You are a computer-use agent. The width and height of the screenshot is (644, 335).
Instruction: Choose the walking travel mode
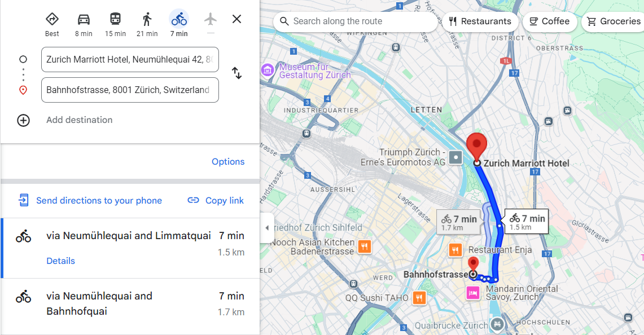point(147,19)
